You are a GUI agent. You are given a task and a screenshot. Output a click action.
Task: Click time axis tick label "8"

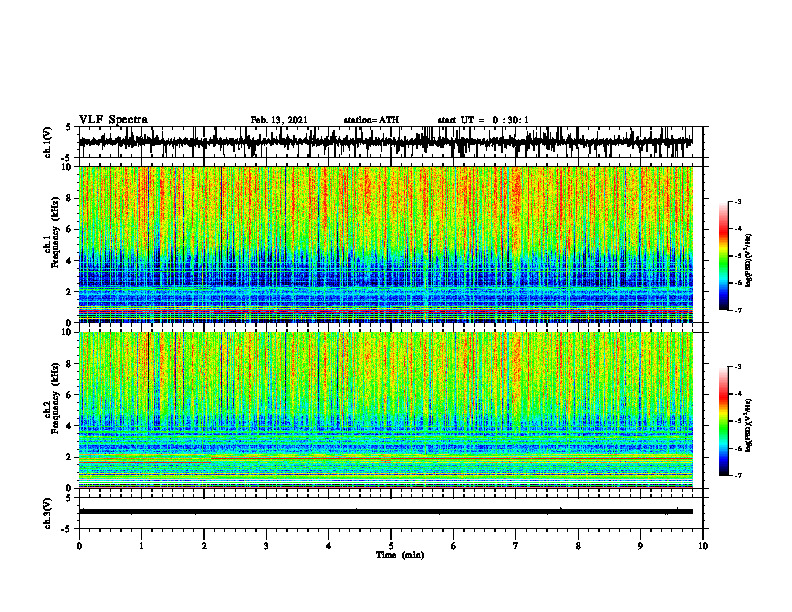(x=578, y=546)
